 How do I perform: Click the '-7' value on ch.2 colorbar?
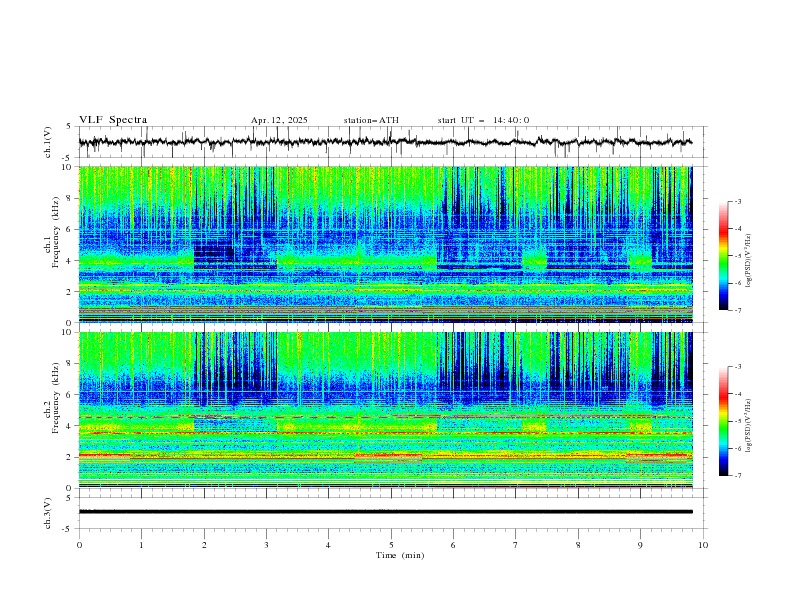tap(737, 476)
